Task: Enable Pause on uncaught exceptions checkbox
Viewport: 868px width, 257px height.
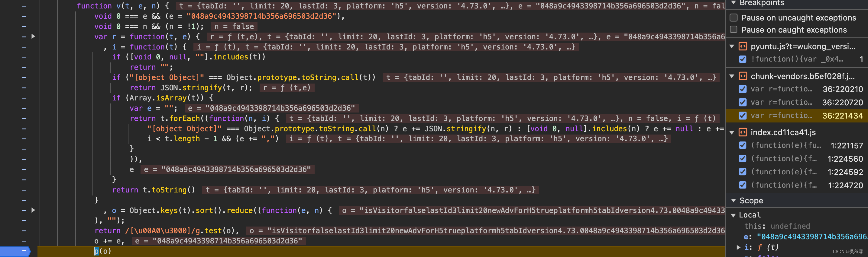Action: click(734, 17)
